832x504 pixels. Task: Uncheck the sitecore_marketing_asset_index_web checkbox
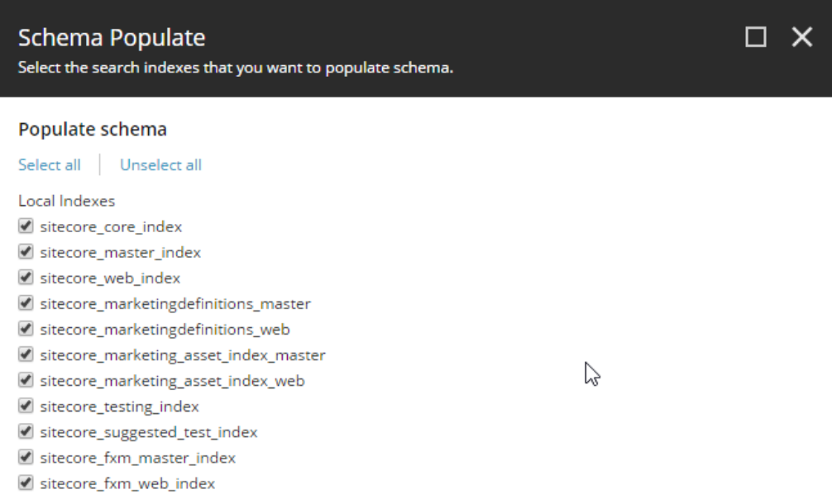[x=26, y=380]
